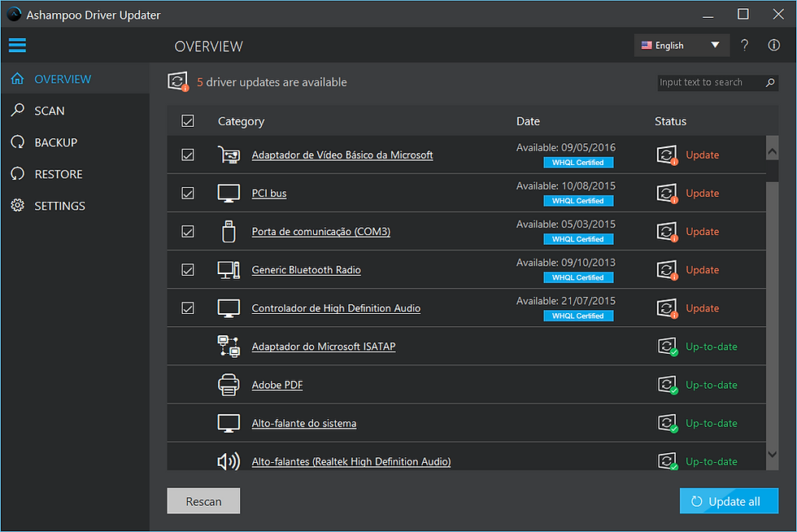This screenshot has height=532, width=797.
Task: Open the about info icon
Action: (x=773, y=46)
